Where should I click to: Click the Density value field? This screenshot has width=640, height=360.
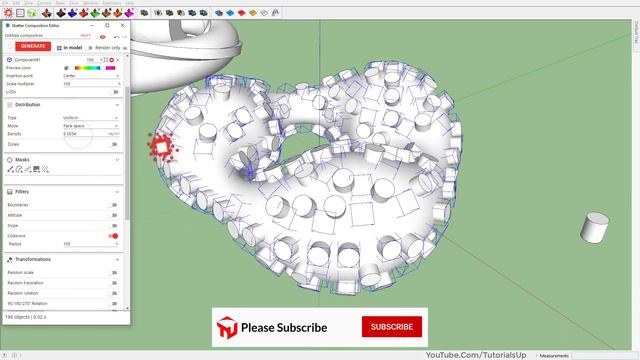tap(91, 134)
